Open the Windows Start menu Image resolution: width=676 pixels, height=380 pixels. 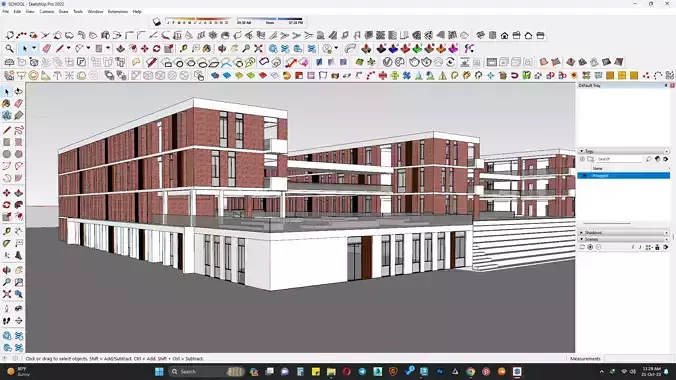[159, 371]
